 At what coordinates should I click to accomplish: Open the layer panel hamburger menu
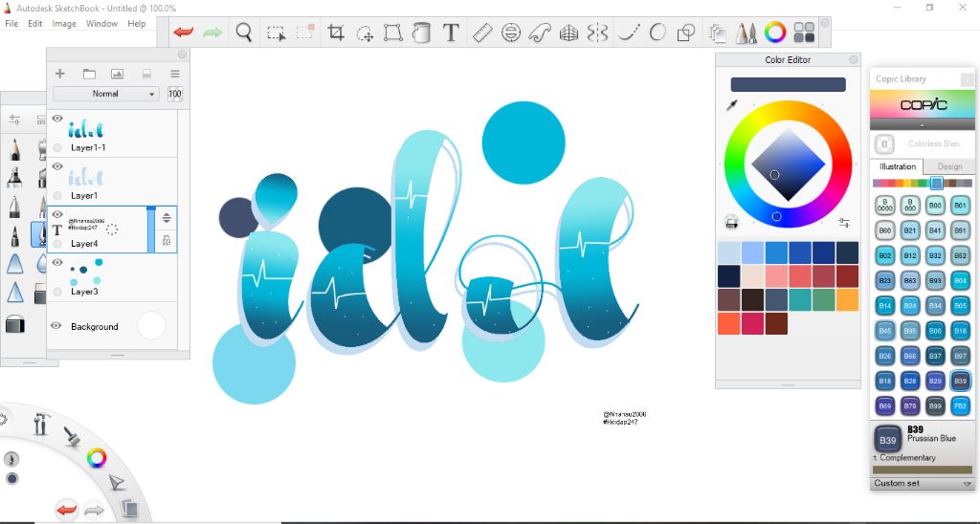175,74
